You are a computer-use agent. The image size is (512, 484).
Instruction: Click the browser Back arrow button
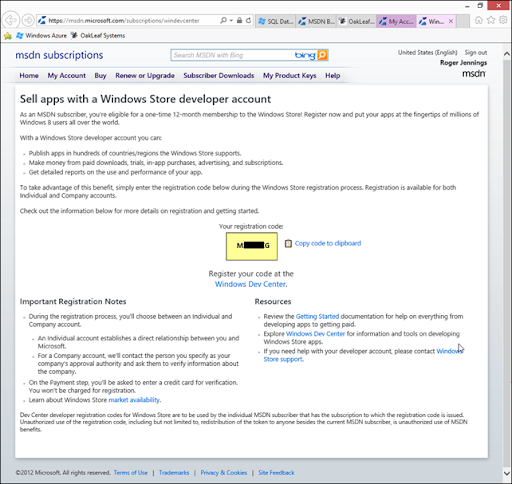(x=11, y=20)
